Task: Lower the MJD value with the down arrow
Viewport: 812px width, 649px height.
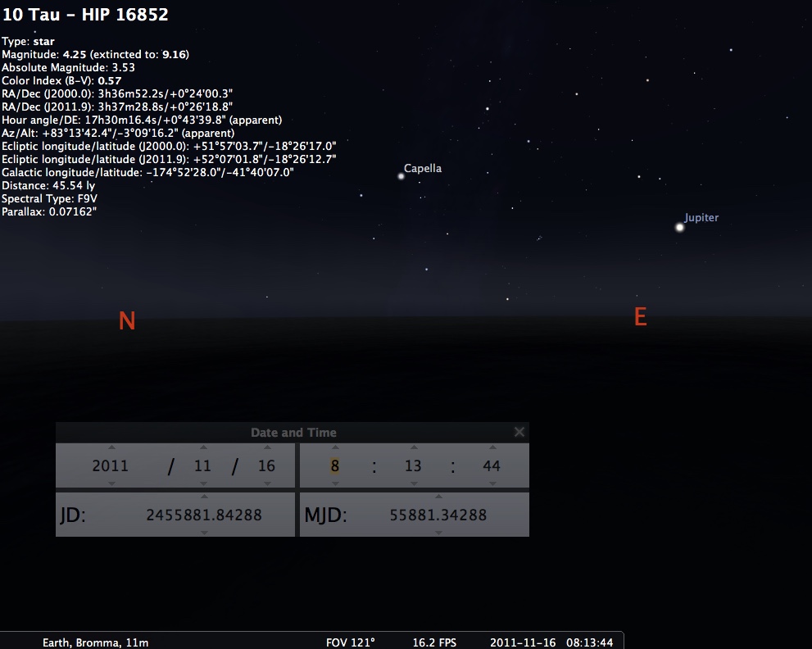Action: pos(438,533)
